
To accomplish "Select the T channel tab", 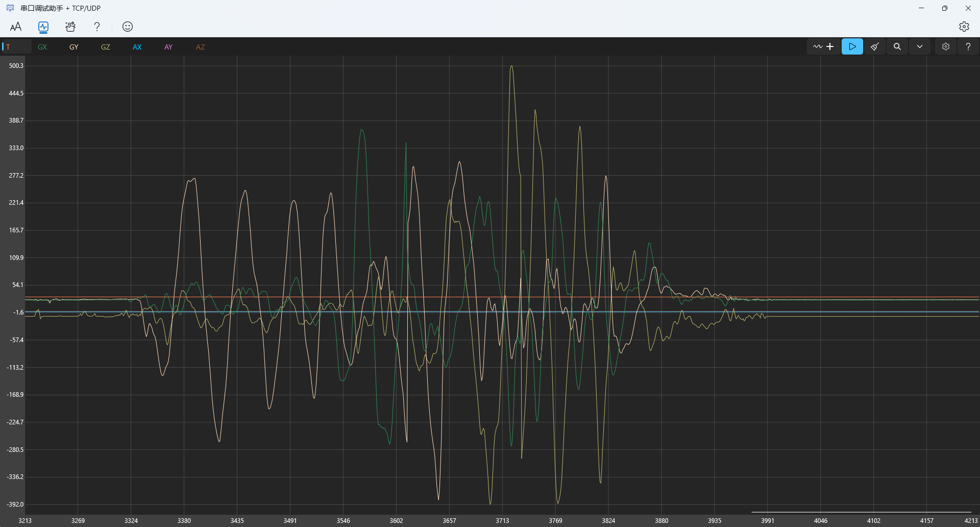I will [16, 47].
